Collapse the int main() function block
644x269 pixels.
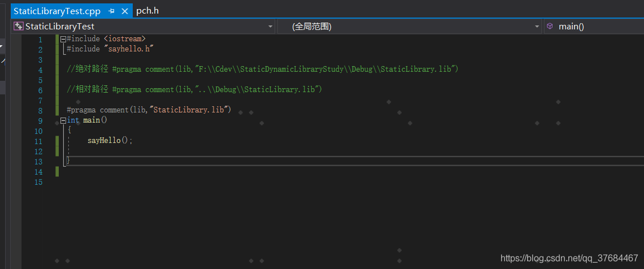pyautogui.click(x=63, y=121)
